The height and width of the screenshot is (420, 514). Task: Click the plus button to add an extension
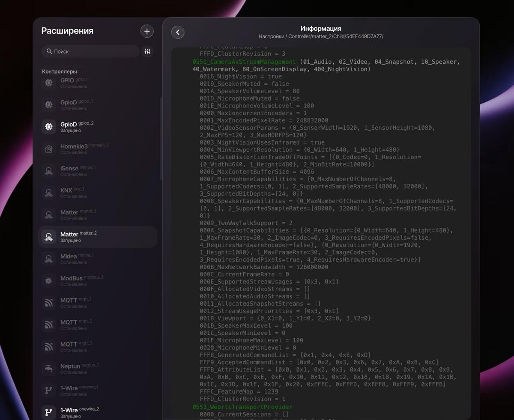pos(147,31)
